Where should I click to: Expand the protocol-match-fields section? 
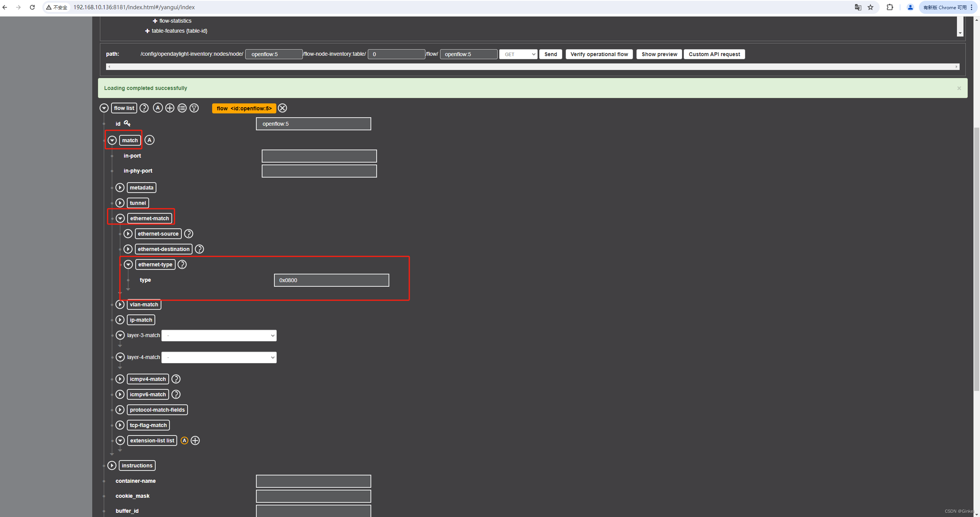120,409
